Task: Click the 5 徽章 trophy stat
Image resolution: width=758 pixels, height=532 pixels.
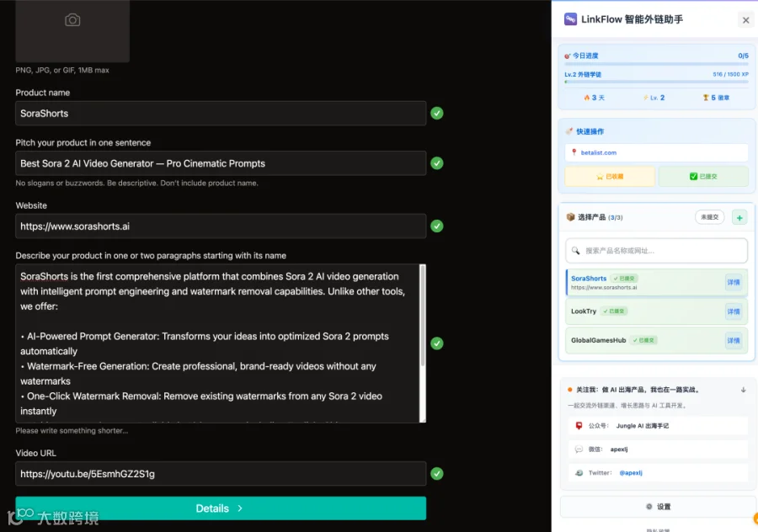Action: [716, 98]
